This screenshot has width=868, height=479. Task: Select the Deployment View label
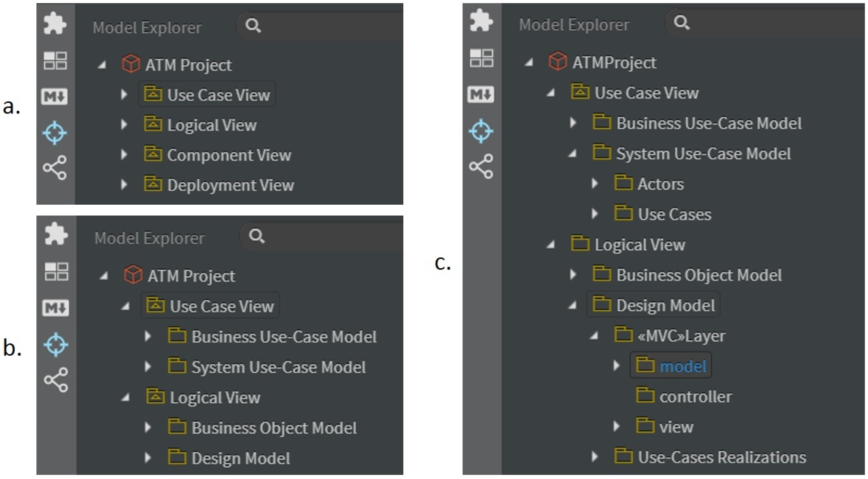(x=230, y=185)
